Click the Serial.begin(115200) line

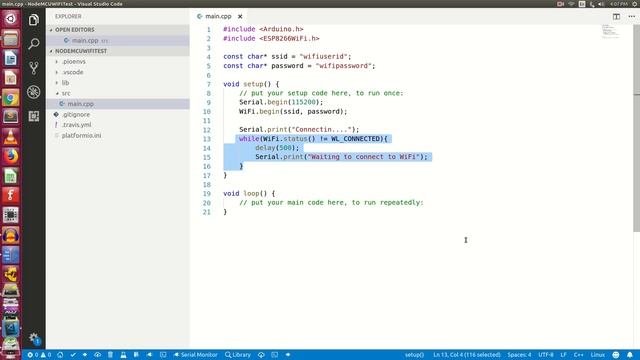(281, 102)
